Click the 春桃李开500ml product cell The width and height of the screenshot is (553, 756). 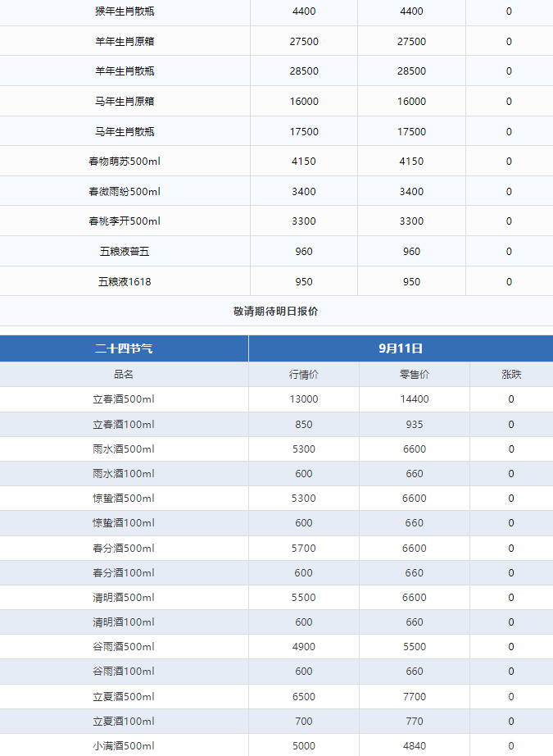pos(125,221)
